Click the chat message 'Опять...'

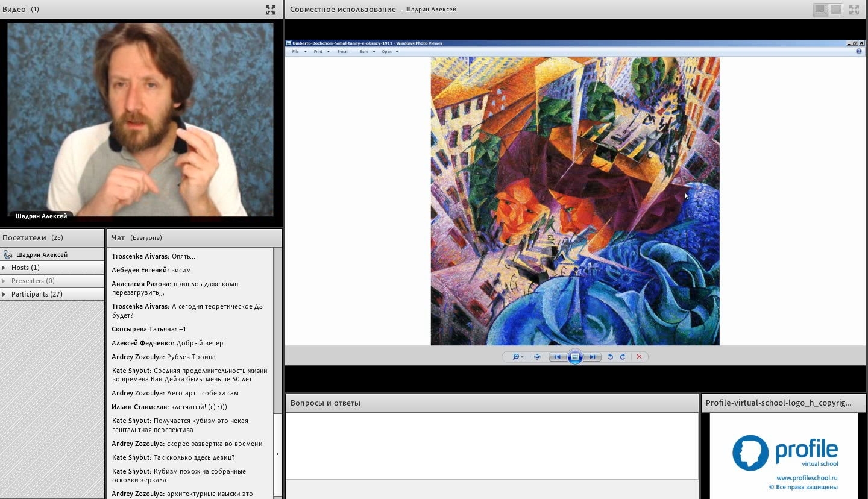153,256
